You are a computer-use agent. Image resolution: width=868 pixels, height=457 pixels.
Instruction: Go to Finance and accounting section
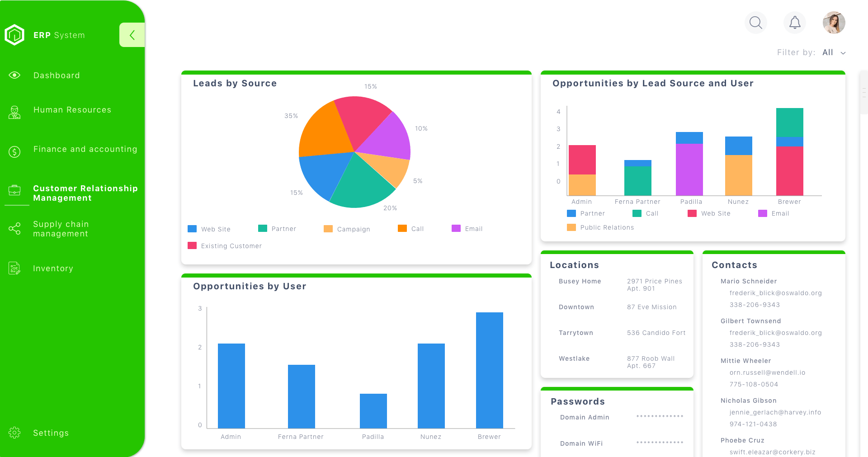pos(85,149)
